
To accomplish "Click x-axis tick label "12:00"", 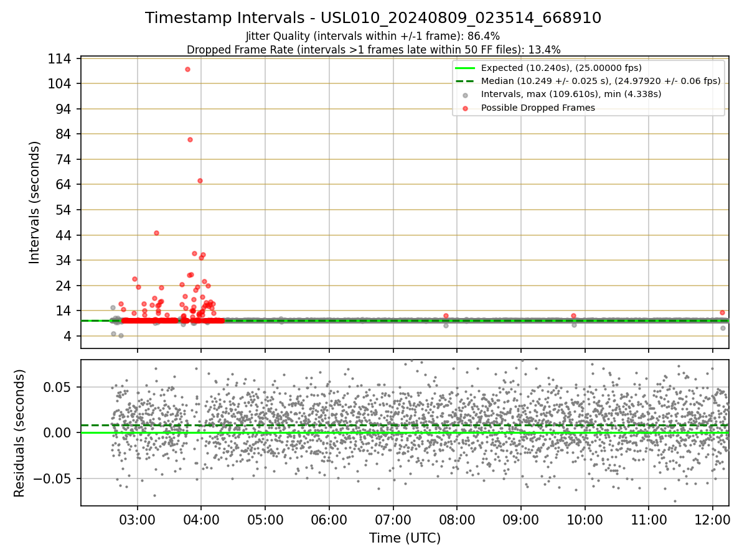I will (713, 519).
